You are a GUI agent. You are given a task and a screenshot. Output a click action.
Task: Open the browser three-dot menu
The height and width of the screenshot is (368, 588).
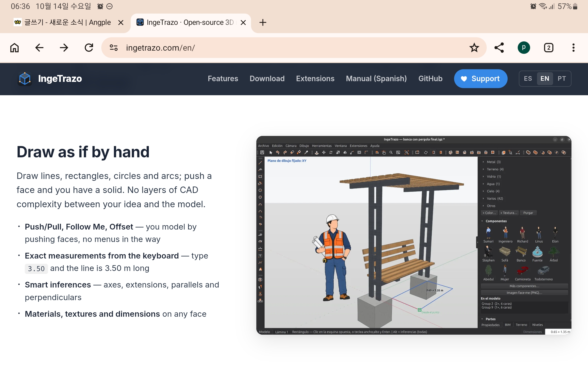tap(574, 48)
